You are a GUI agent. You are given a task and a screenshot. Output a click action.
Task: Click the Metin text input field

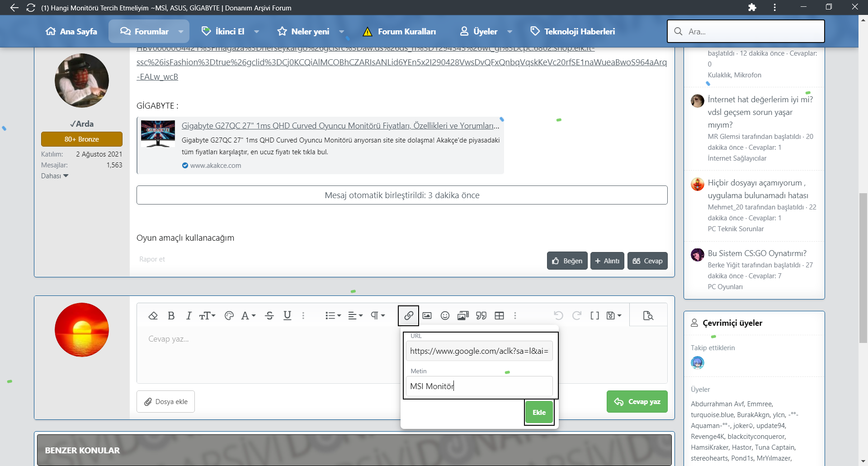point(479,386)
